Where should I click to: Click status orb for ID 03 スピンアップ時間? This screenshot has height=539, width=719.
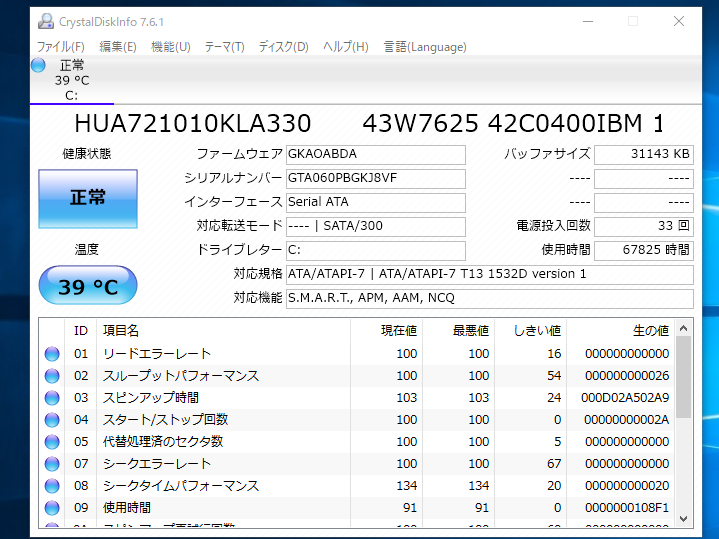pos(52,398)
